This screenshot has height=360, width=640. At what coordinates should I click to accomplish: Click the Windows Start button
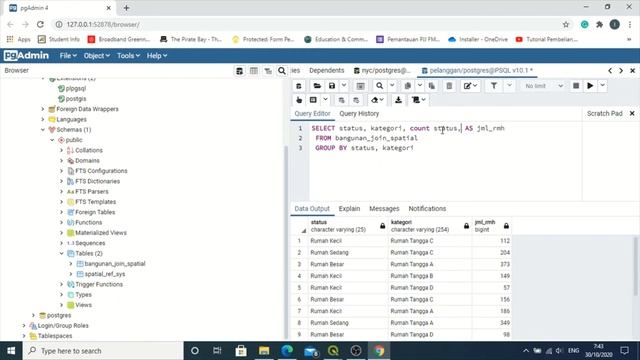tap(11, 351)
